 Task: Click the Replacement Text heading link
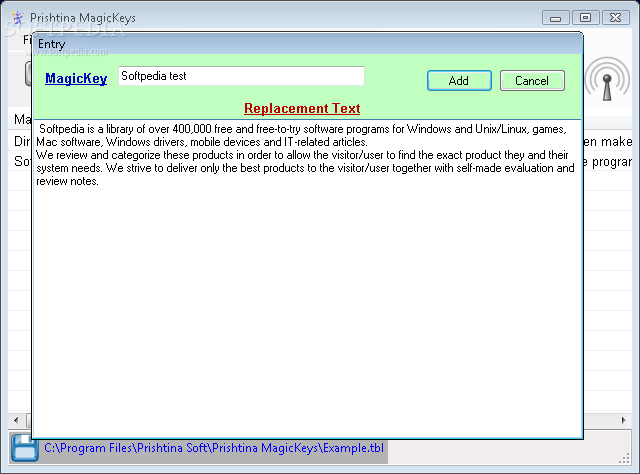pyautogui.click(x=302, y=108)
